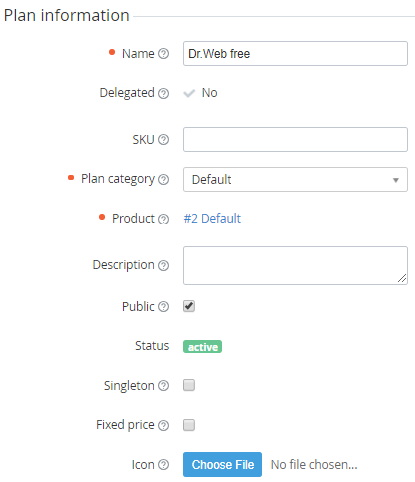Click the green active status badge
This screenshot has height=482, width=415.
click(202, 347)
